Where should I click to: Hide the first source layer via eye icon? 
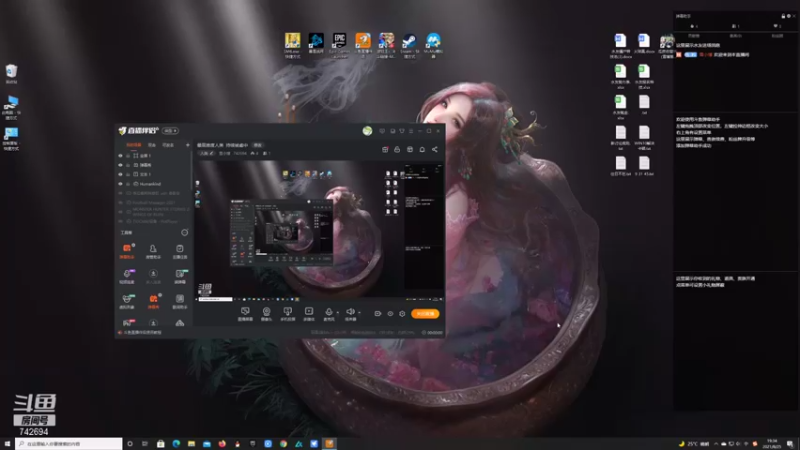(120, 156)
